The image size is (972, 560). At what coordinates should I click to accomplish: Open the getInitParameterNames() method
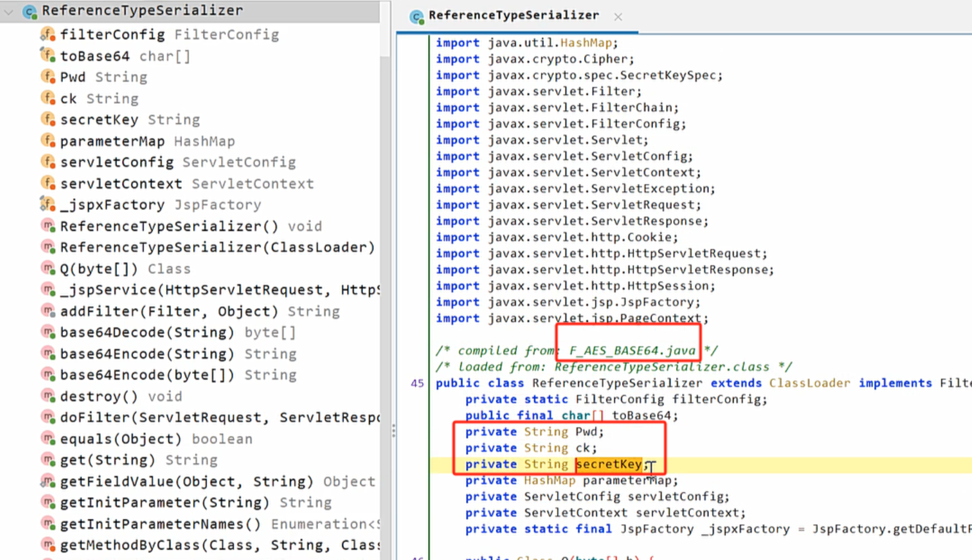[x=220, y=524]
